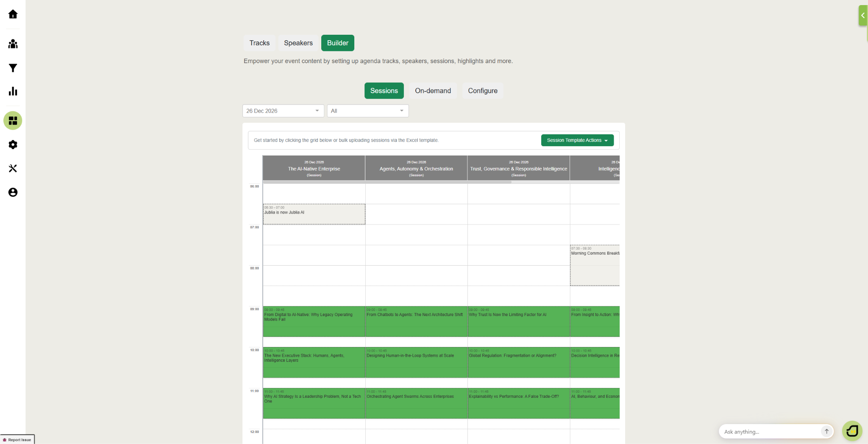Open The New Executive Stack session

[314, 363]
